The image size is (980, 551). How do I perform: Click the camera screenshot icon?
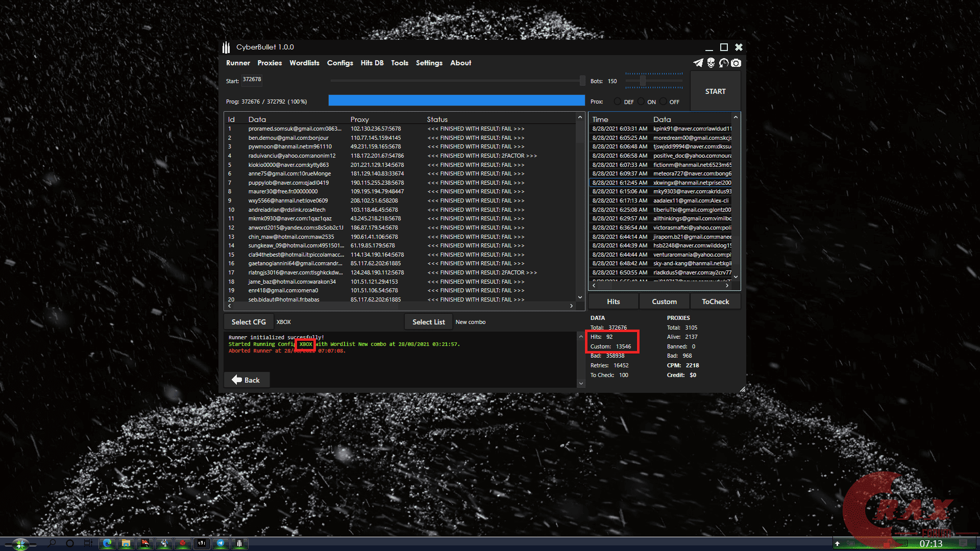point(736,63)
